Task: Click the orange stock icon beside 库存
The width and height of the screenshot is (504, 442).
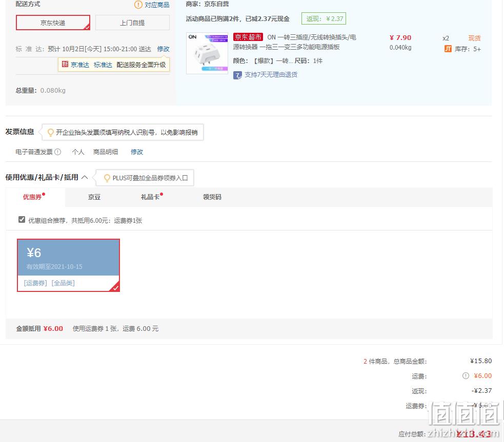Action: [x=448, y=49]
